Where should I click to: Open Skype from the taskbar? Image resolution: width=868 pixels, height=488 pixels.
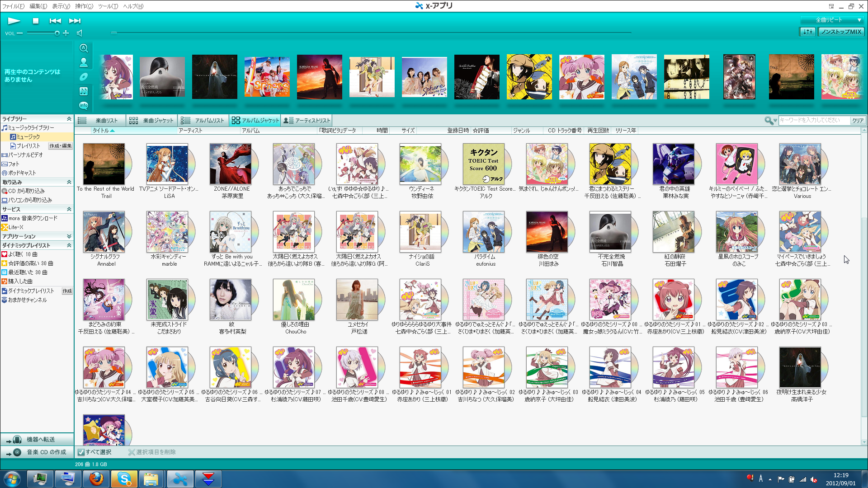coord(124,479)
